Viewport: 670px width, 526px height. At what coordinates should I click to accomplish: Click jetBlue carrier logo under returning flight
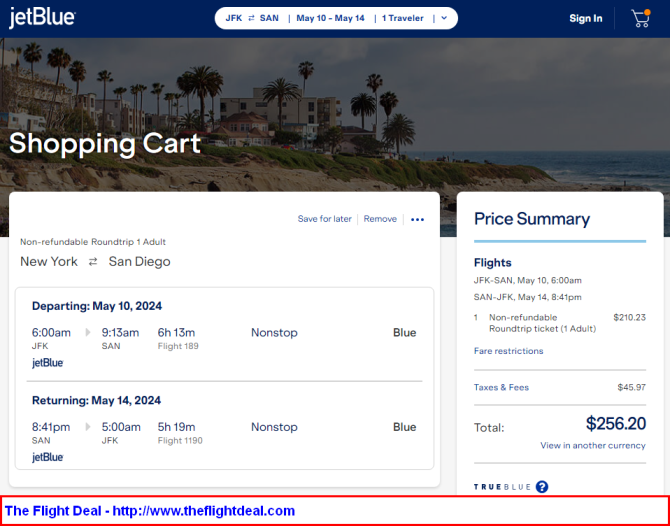click(x=48, y=457)
